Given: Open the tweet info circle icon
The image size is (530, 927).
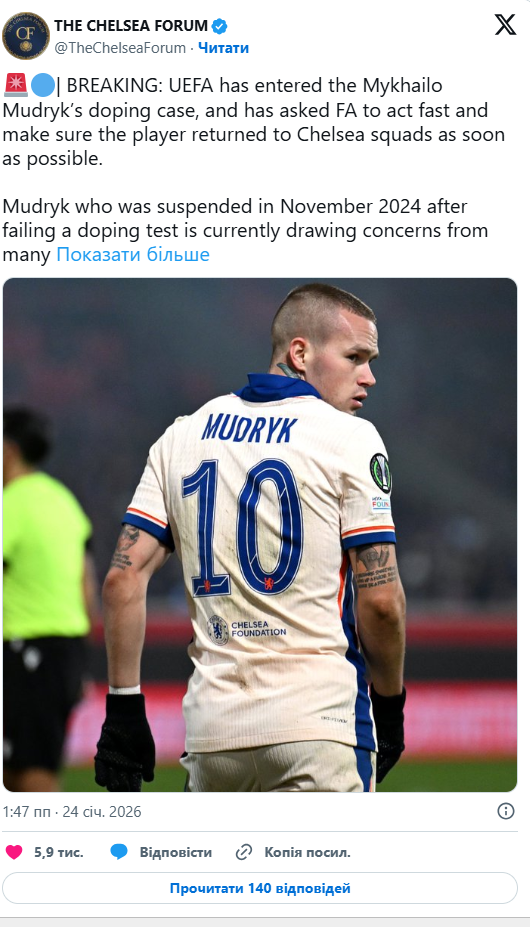Looking at the screenshot, I should point(506,811).
